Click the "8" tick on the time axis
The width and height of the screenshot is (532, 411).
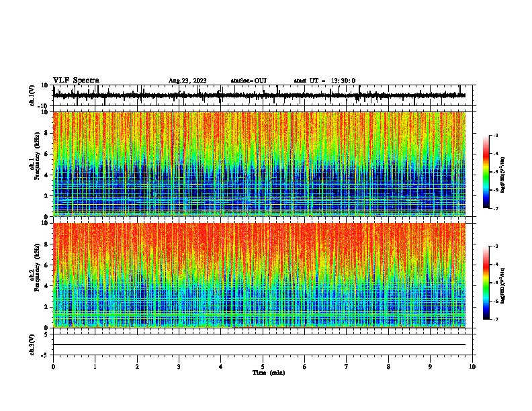(x=388, y=367)
